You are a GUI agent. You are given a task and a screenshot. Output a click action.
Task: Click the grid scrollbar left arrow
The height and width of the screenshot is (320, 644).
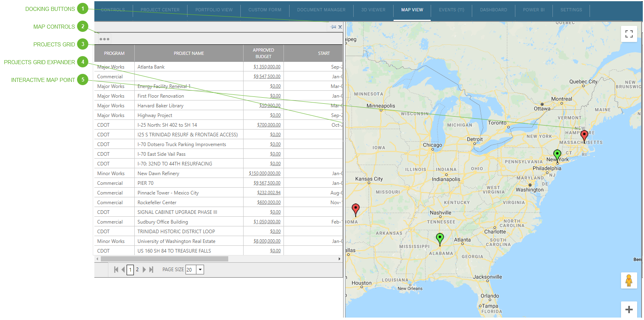tap(97, 259)
